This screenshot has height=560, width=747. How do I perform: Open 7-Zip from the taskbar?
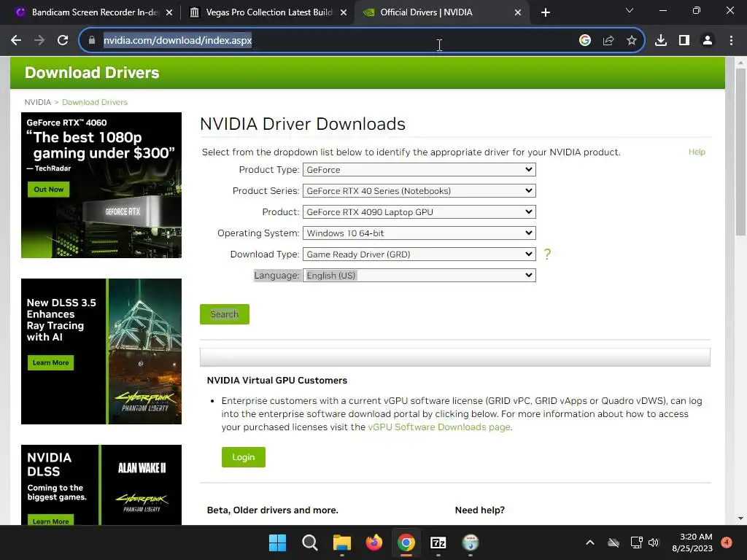point(438,542)
